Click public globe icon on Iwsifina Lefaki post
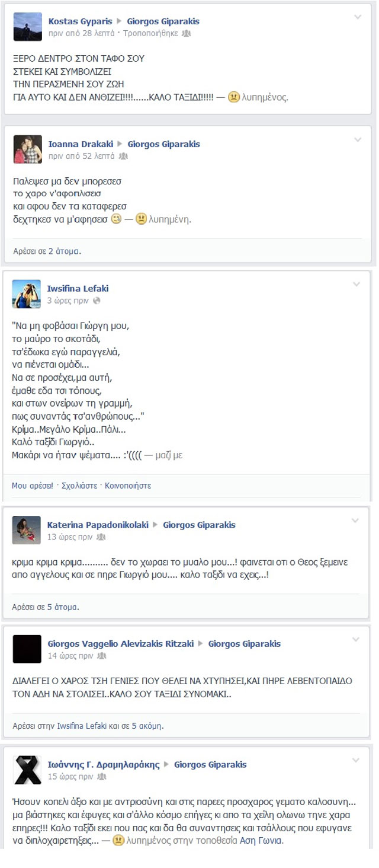 pos(97,301)
